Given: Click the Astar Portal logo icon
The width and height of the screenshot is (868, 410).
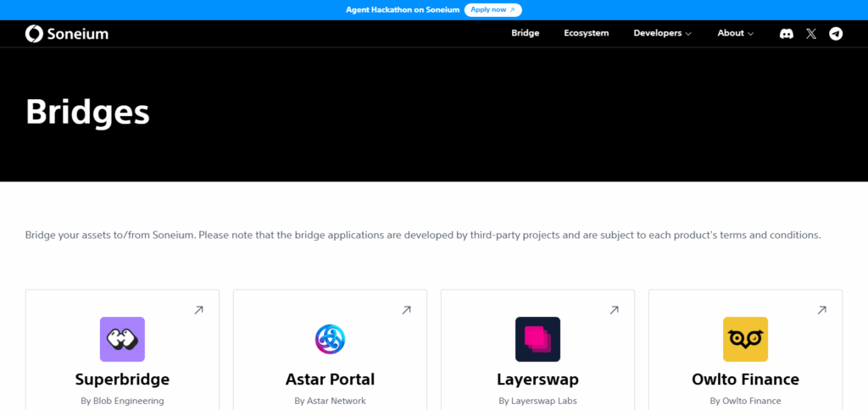Looking at the screenshot, I should [330, 339].
